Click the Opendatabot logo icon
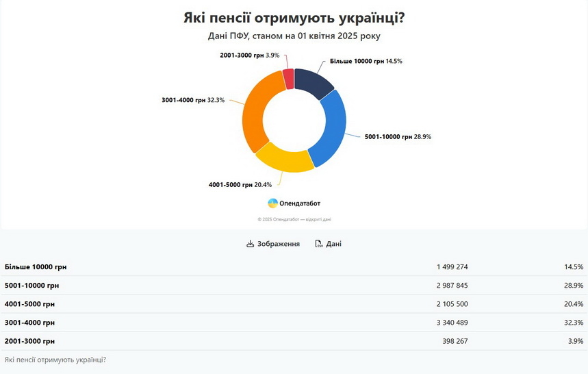Viewport: 588px width, 374px height. click(272, 203)
